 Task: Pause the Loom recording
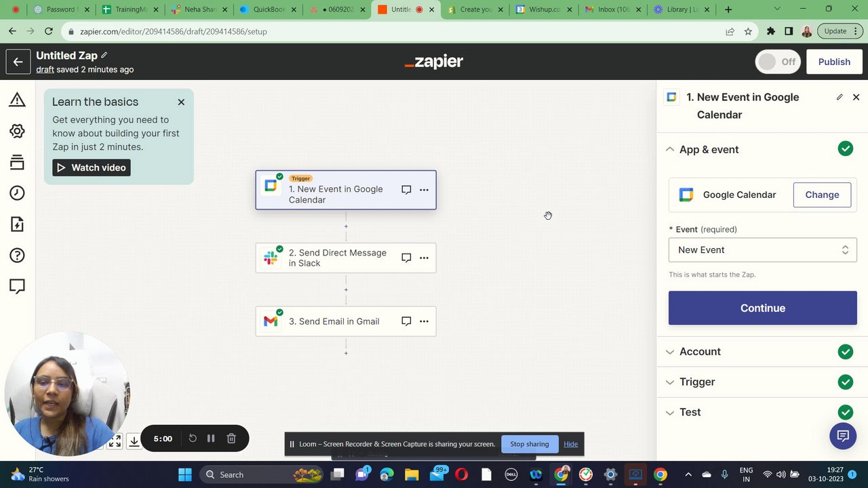211,439
